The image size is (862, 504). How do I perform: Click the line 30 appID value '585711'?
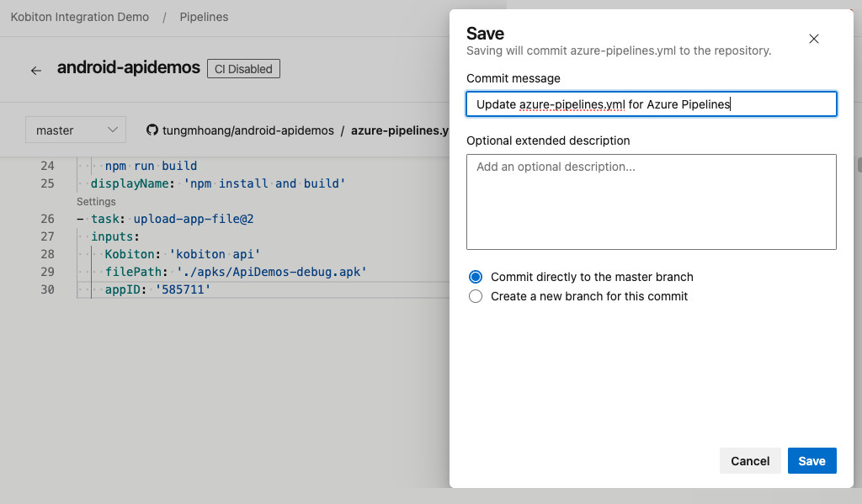click(183, 289)
